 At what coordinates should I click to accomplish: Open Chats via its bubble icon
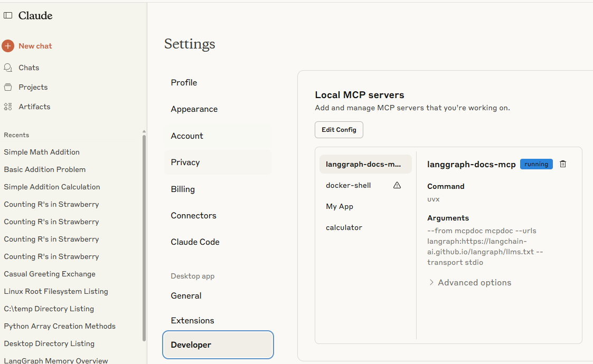coord(8,68)
